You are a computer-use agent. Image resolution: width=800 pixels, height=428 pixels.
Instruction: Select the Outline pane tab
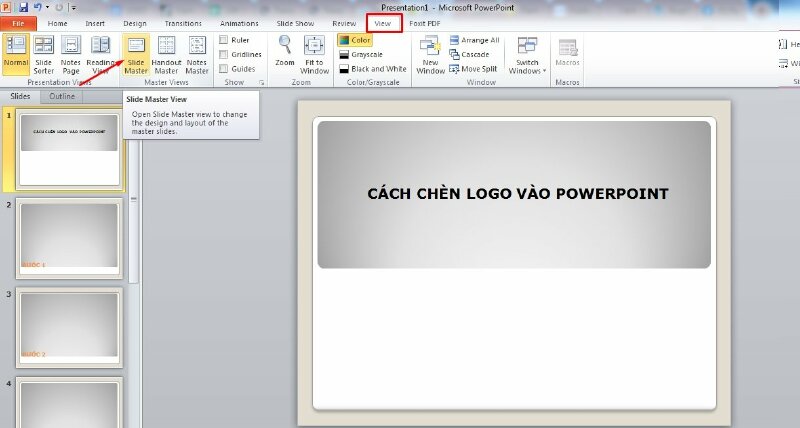pyautogui.click(x=62, y=96)
